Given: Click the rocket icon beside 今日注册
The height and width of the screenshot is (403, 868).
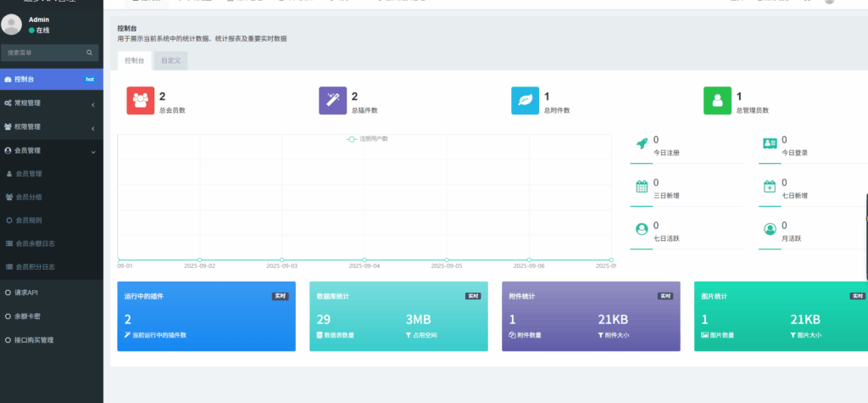Looking at the screenshot, I should pyautogui.click(x=642, y=143).
